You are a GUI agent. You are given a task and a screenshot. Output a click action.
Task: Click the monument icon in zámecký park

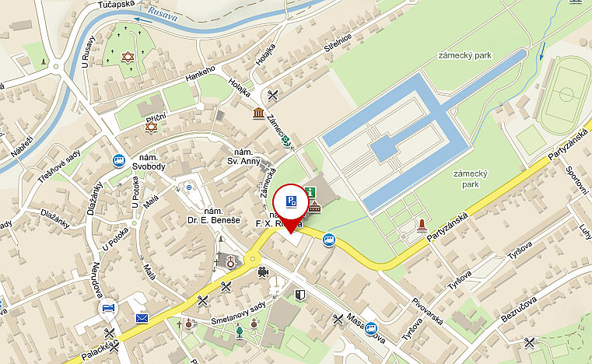click(x=422, y=226)
